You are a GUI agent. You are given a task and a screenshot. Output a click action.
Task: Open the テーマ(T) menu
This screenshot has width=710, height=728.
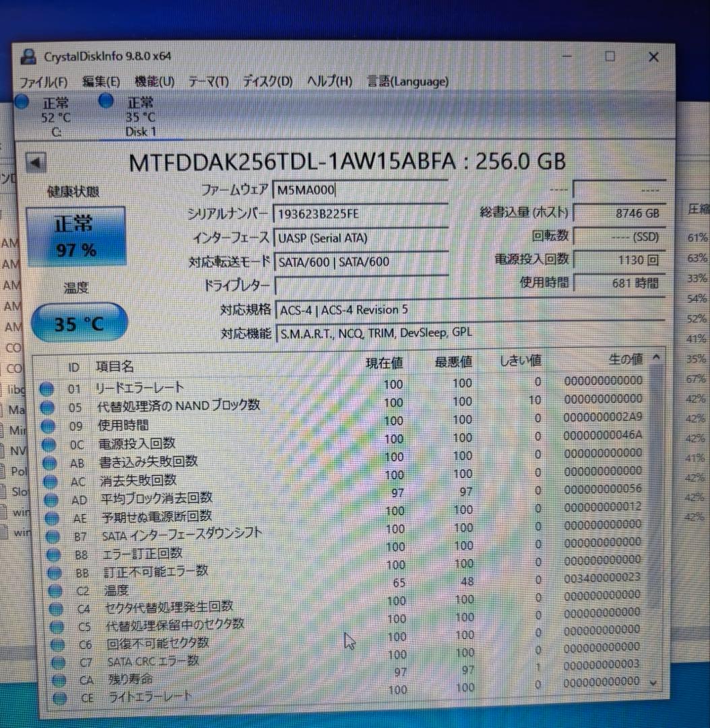(x=208, y=82)
